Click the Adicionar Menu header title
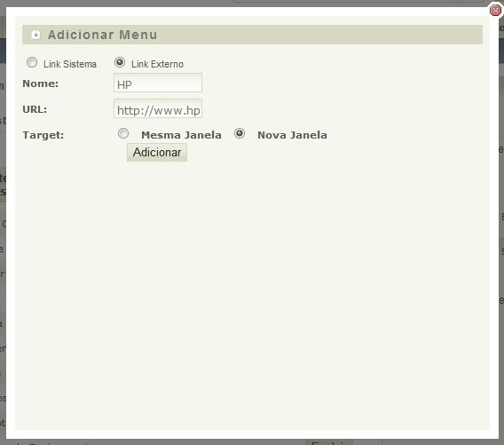This screenshot has width=504, height=445. pyautogui.click(x=103, y=35)
